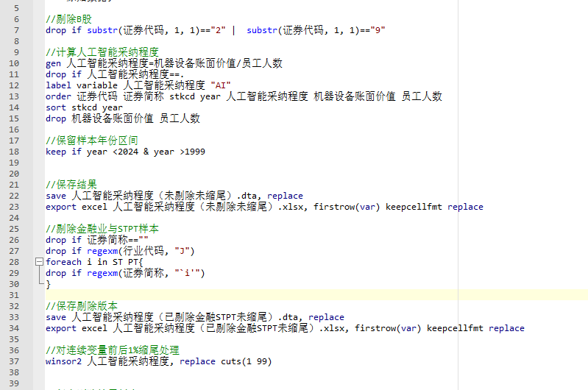Click the comment "//保存剔除版本"
The width and height of the screenshot is (588, 390).
[x=81, y=306]
